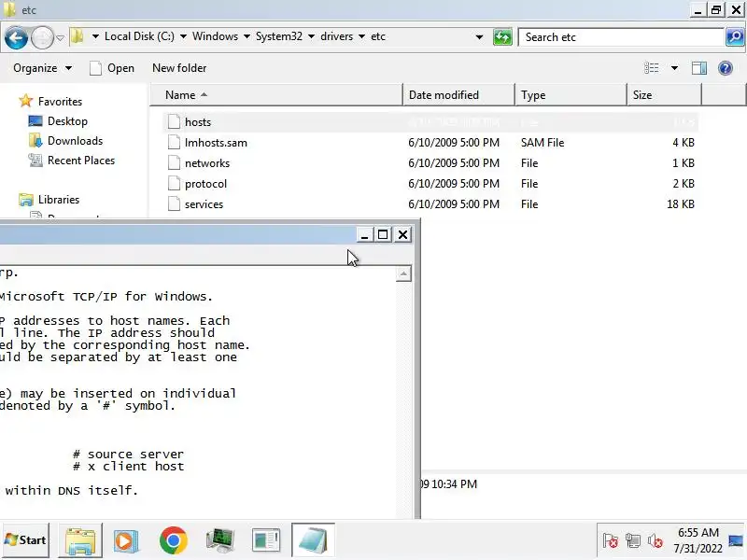Open Downloads in the navigation pane
This screenshot has width=747, height=560.
coord(65,141)
